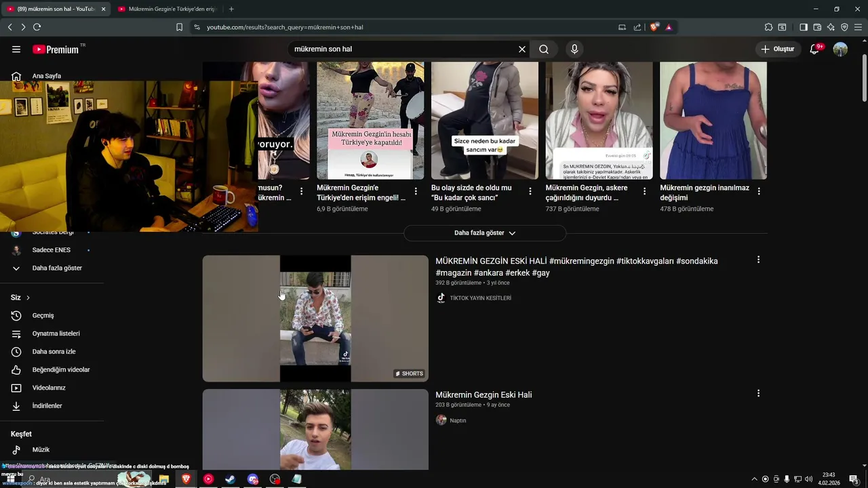Visit TIKTOK YAYIN KESİTLERİ channel
Image resolution: width=868 pixels, height=488 pixels.
point(480,298)
